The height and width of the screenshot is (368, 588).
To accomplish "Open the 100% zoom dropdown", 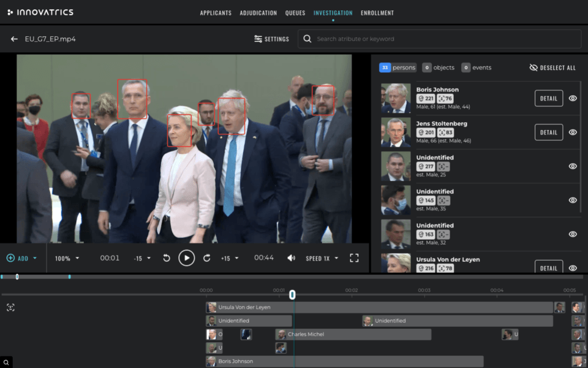I will pyautogui.click(x=66, y=258).
